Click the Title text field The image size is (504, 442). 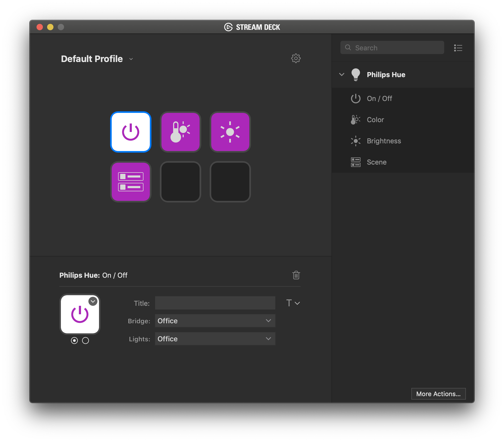[215, 303]
